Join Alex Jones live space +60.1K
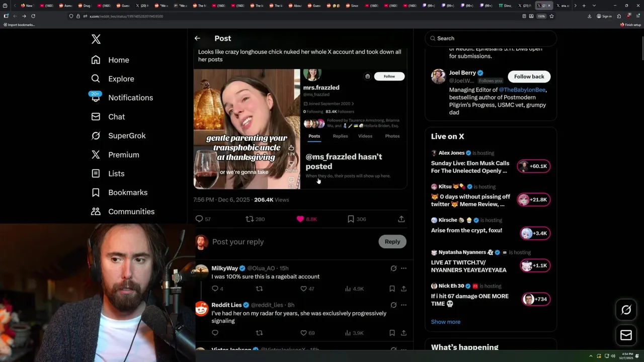The image size is (644, 362). point(534,166)
